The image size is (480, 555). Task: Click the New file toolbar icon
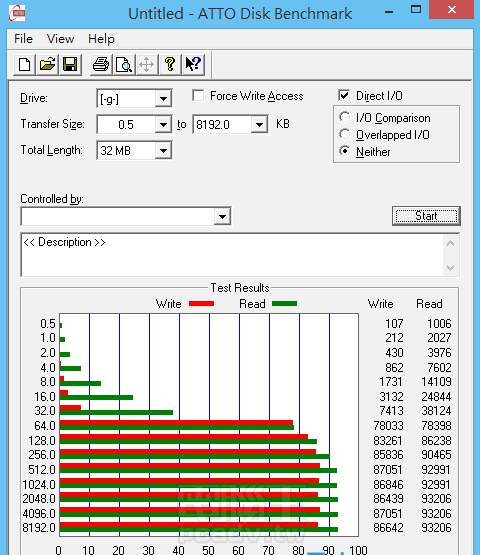24,65
